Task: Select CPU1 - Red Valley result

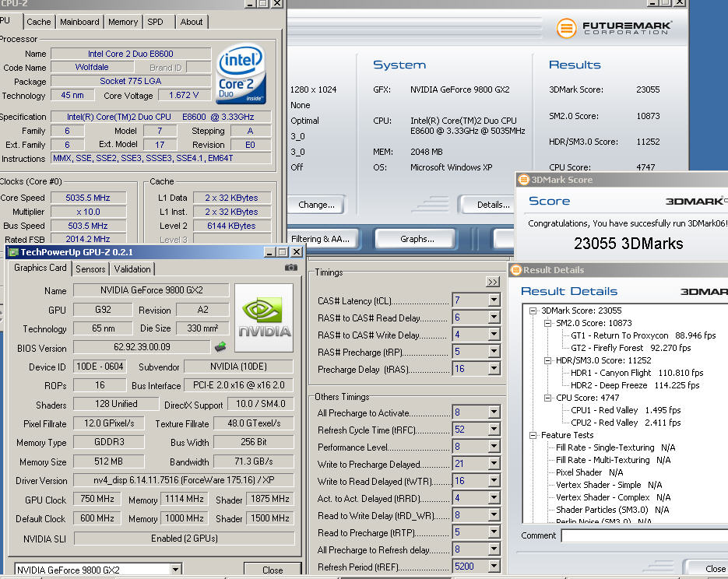Action: point(625,411)
